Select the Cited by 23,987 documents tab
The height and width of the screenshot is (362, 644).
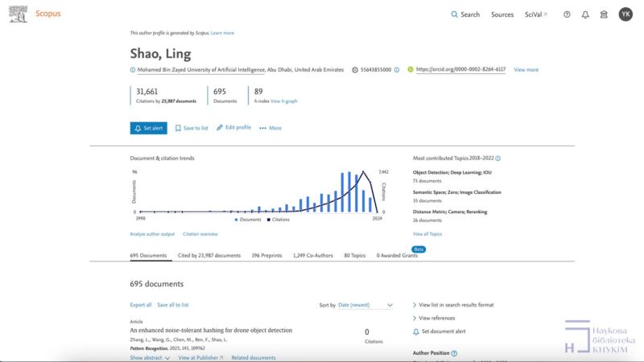click(x=209, y=255)
